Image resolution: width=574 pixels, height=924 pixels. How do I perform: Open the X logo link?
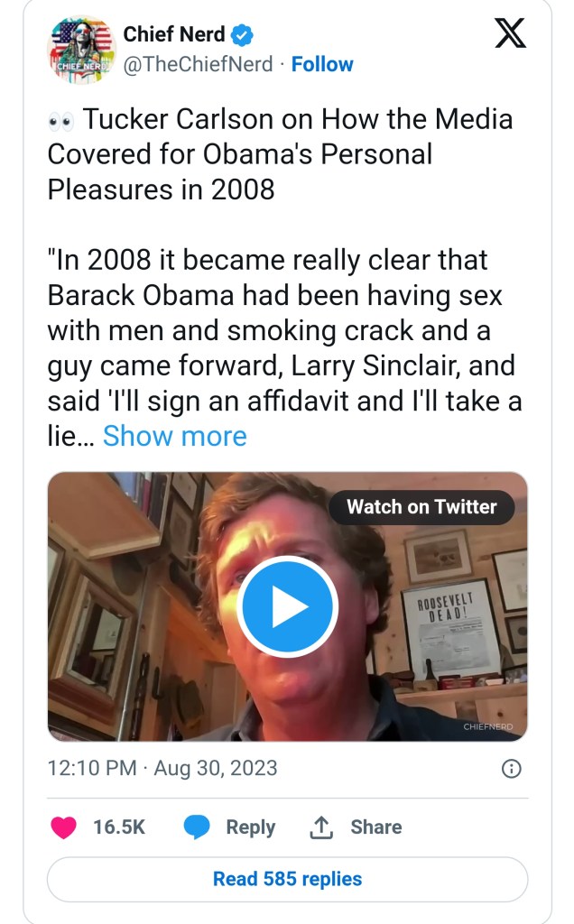click(x=511, y=34)
